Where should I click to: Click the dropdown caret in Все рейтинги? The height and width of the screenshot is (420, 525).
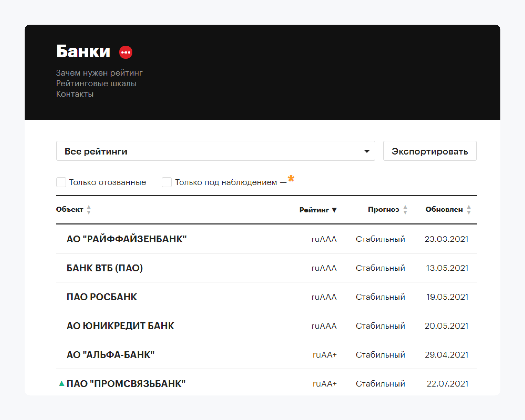(x=367, y=151)
